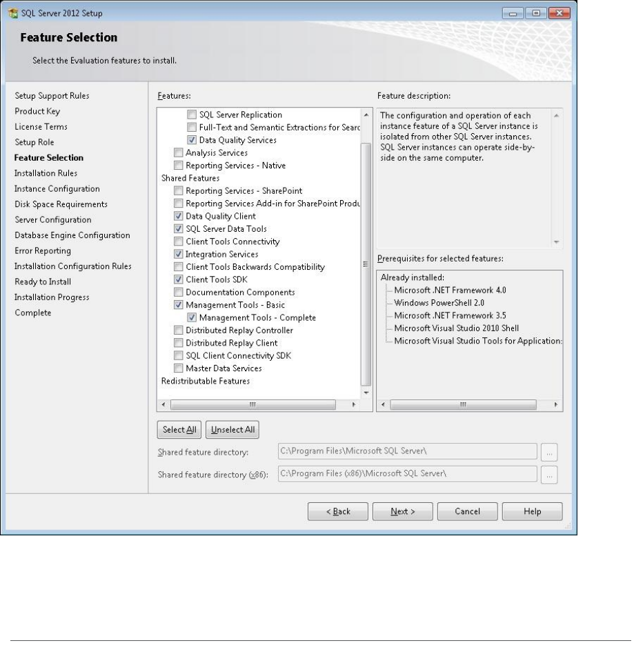Screen dimensions: 634x672
Task: Click the Shared feature directory path field
Action: pos(407,451)
